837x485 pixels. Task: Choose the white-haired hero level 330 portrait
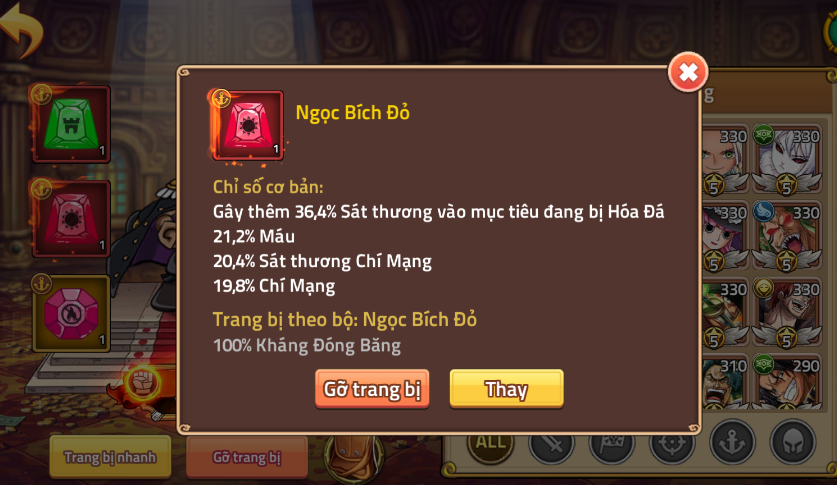click(787, 159)
